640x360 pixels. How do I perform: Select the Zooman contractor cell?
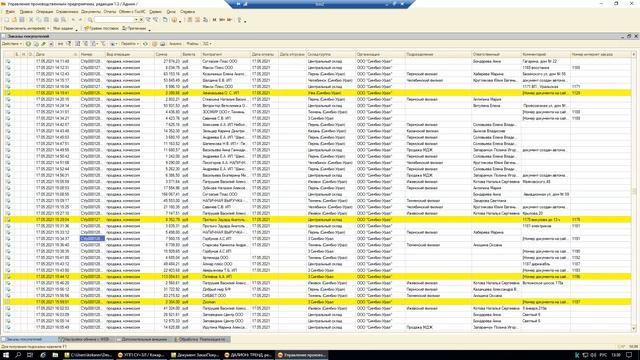pyautogui.click(x=225, y=302)
